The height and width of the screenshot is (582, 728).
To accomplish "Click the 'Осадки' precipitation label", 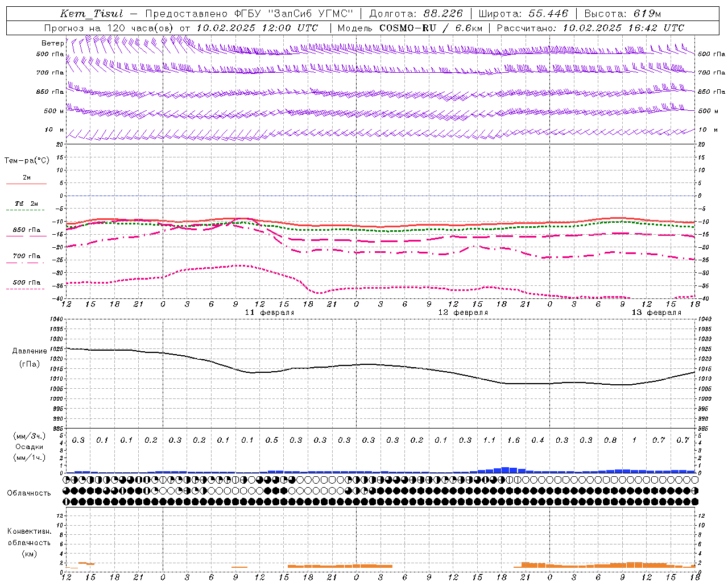I will pyautogui.click(x=30, y=447).
